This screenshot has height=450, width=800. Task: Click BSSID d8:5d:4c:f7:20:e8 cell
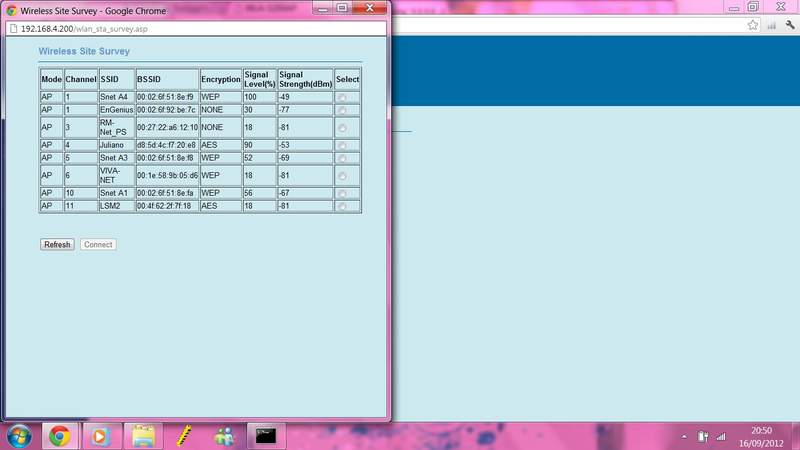click(x=167, y=145)
